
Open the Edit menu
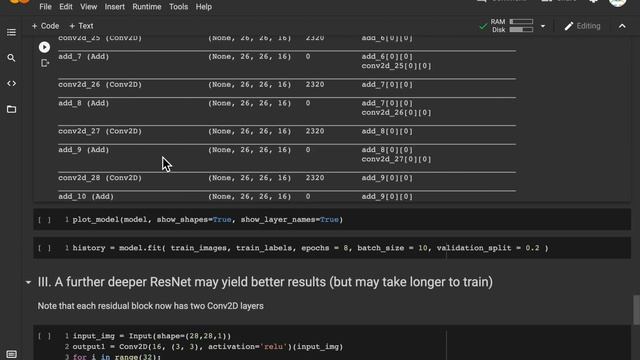click(x=65, y=7)
